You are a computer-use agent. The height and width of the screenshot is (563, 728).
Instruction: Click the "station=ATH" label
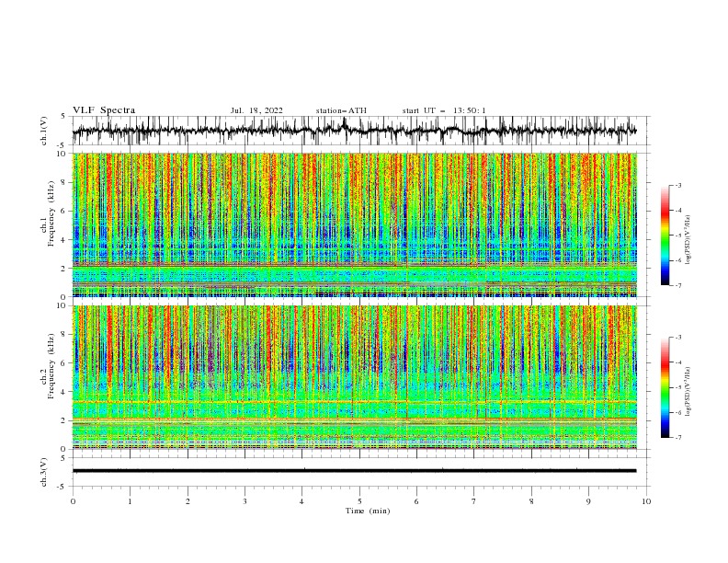pos(341,110)
